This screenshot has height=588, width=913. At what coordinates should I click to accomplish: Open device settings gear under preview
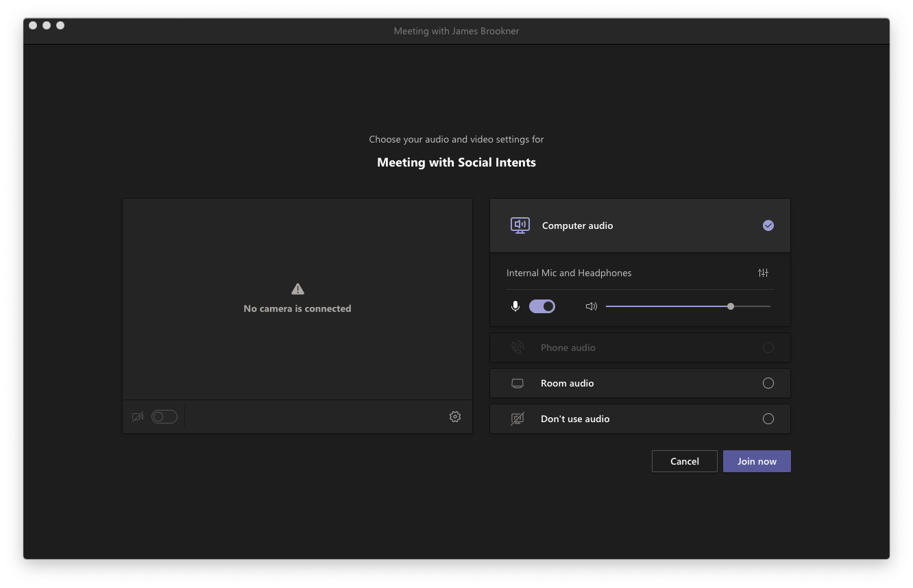pos(455,417)
